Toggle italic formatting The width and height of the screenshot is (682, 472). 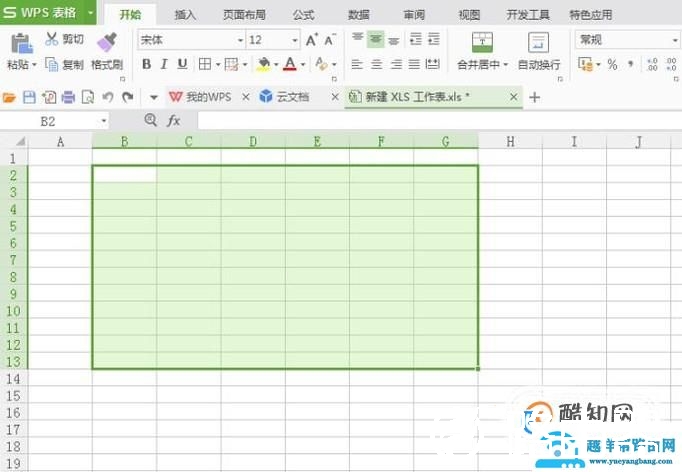pos(164,64)
